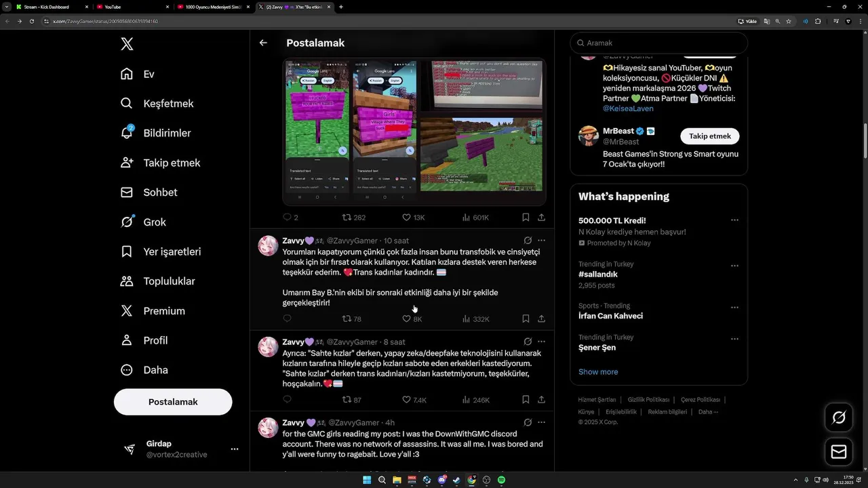
Task: Share the post with 601K views
Action: coord(541,218)
